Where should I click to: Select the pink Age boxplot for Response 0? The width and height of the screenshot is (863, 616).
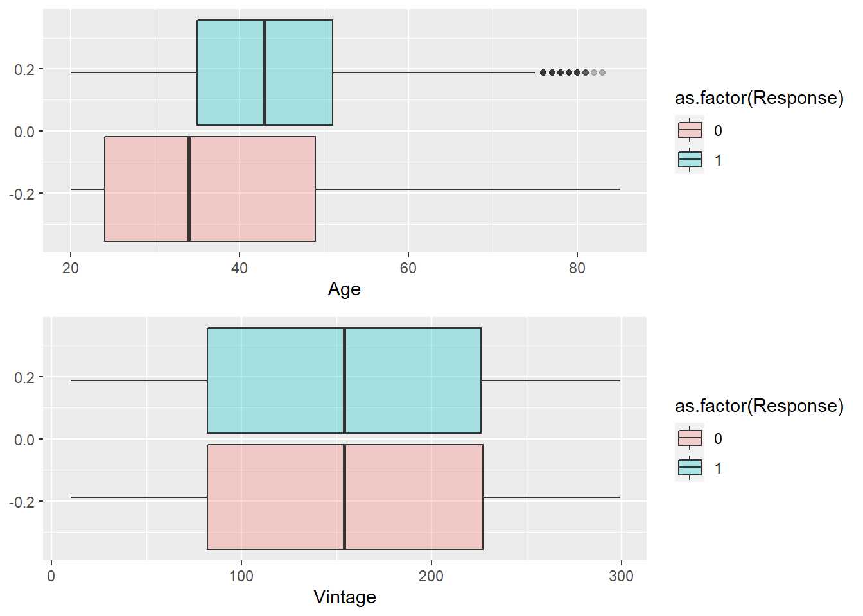(x=210, y=189)
